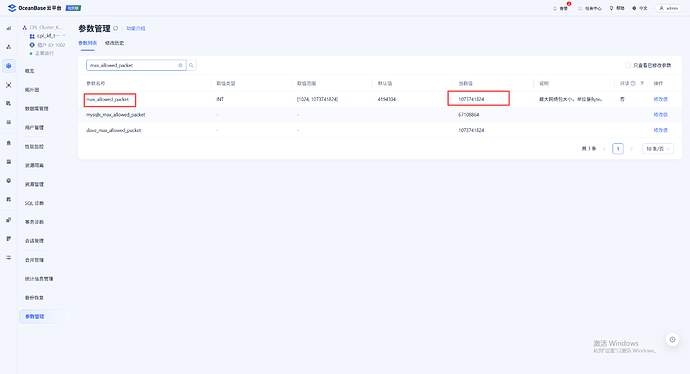This screenshot has width=690, height=374.
Task: Click the bar-chart icon in the left rail
Action: pos(8,28)
